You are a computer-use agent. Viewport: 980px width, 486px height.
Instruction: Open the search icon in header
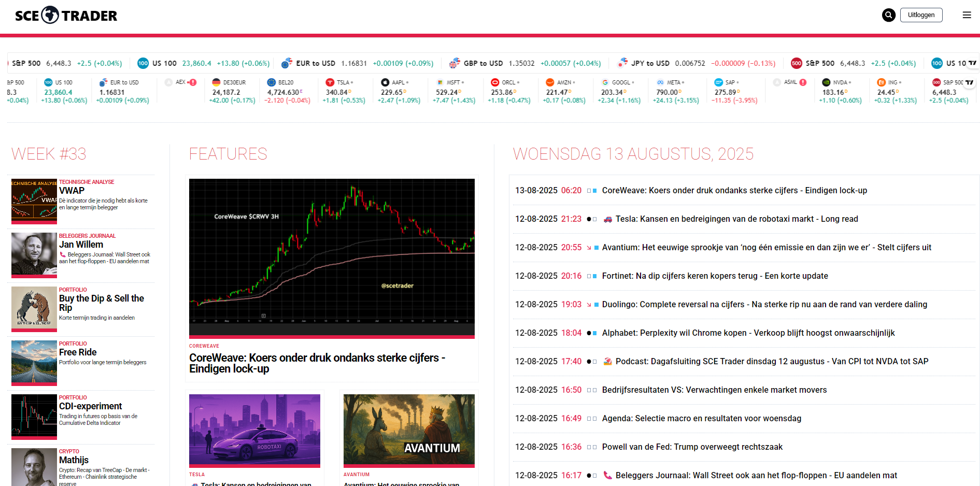(888, 15)
